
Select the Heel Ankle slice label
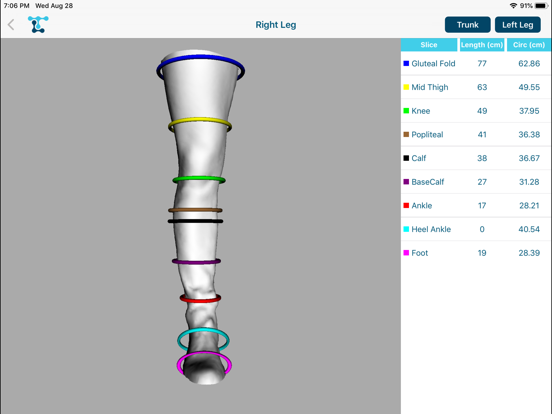pos(431,229)
